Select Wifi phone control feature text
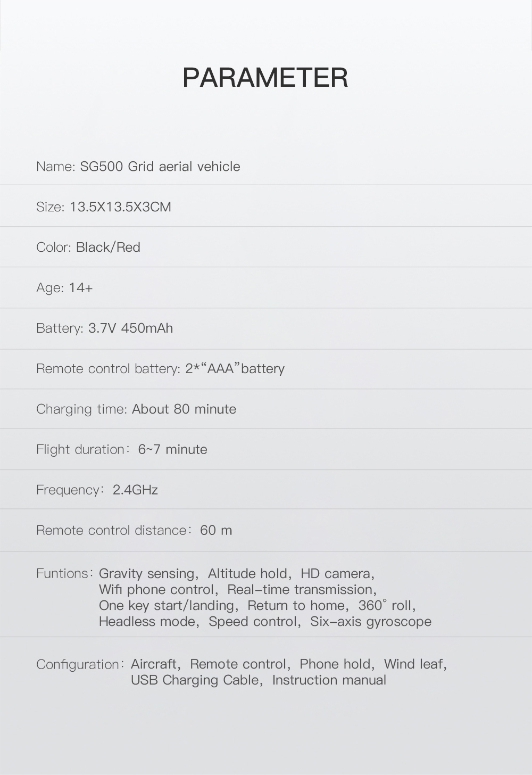 156,590
